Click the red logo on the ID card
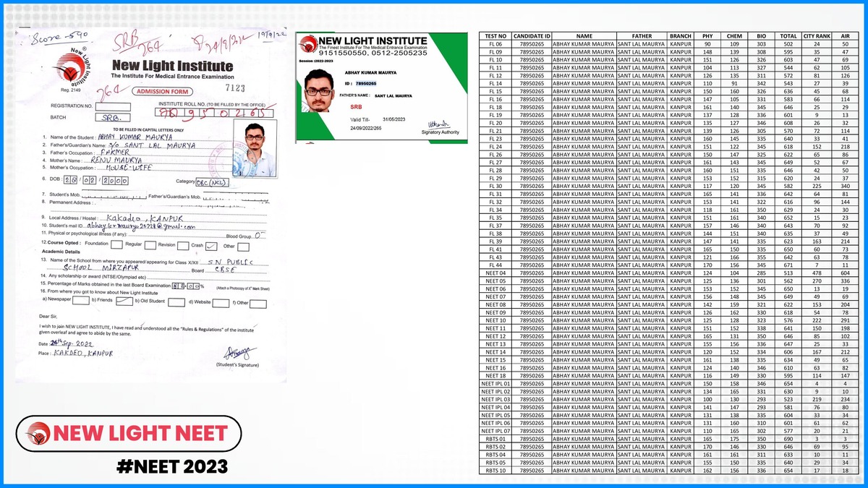The width and height of the screenshot is (868, 488). pyautogui.click(x=309, y=44)
